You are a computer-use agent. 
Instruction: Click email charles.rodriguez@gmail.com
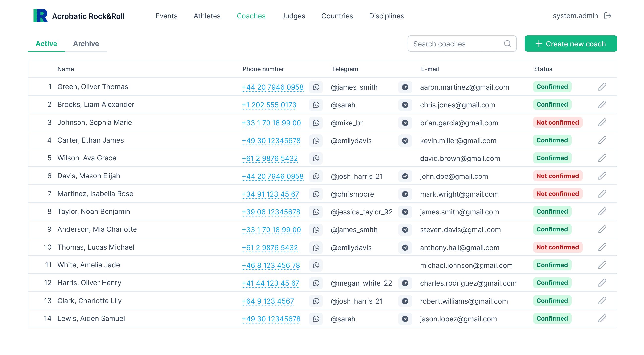(x=468, y=283)
